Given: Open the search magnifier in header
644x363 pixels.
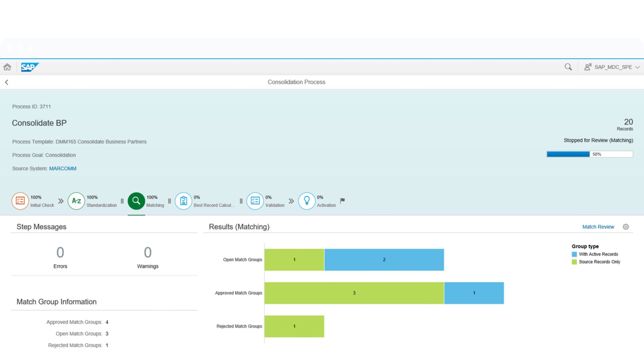Looking at the screenshot, I should pyautogui.click(x=568, y=67).
